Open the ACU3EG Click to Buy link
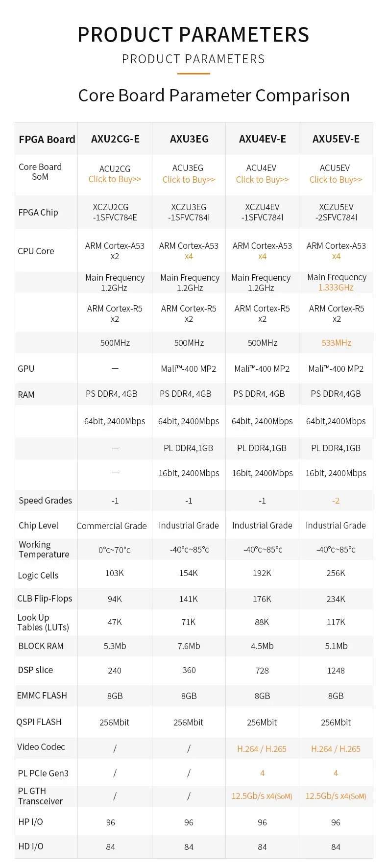The height and width of the screenshot is (868, 387). (x=189, y=180)
